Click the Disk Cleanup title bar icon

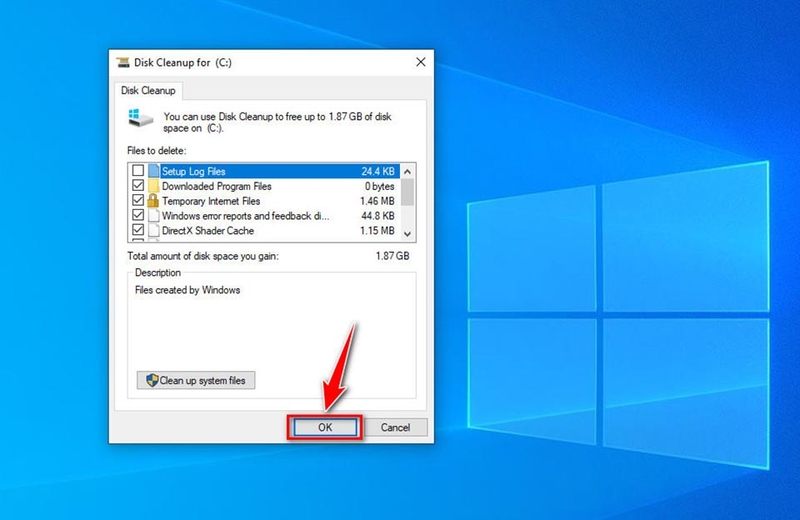point(123,62)
